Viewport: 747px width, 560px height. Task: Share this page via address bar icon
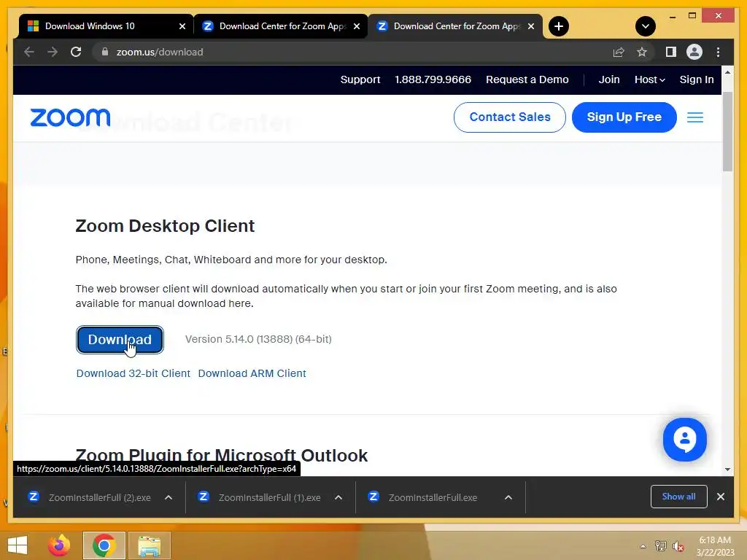click(x=619, y=52)
